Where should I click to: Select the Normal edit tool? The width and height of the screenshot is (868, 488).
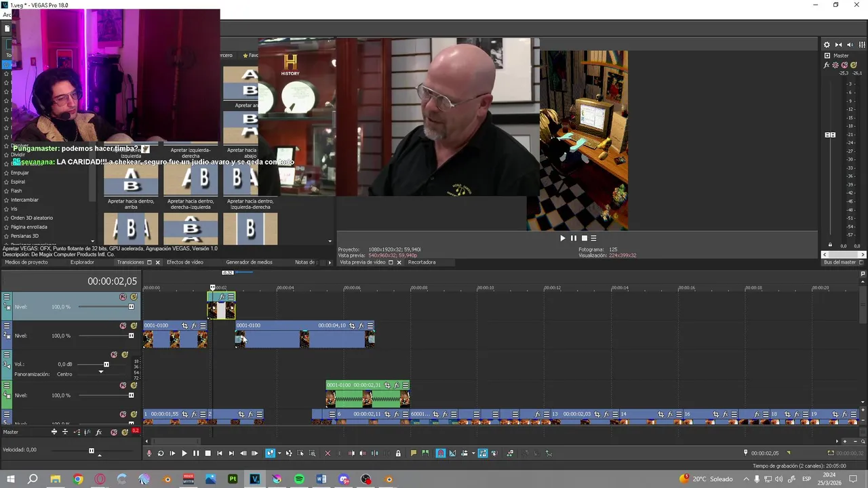271,453
